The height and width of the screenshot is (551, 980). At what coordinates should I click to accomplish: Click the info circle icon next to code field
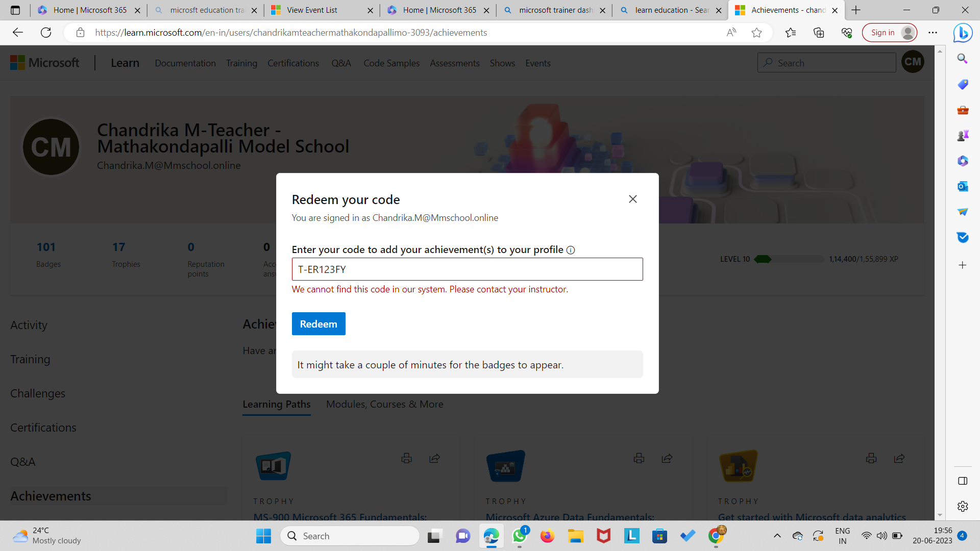click(x=570, y=249)
